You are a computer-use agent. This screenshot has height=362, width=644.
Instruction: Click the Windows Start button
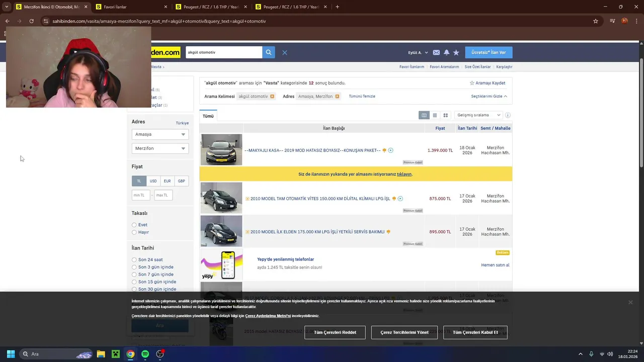point(11,354)
